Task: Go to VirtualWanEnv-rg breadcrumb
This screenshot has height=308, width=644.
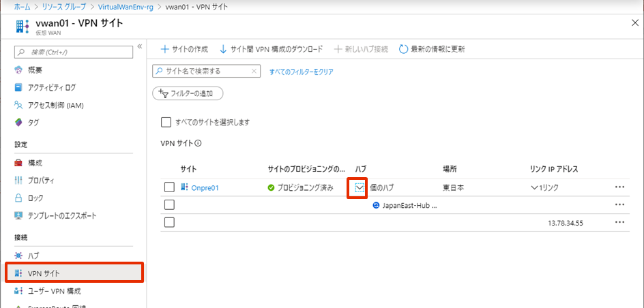Action: pyautogui.click(x=126, y=7)
